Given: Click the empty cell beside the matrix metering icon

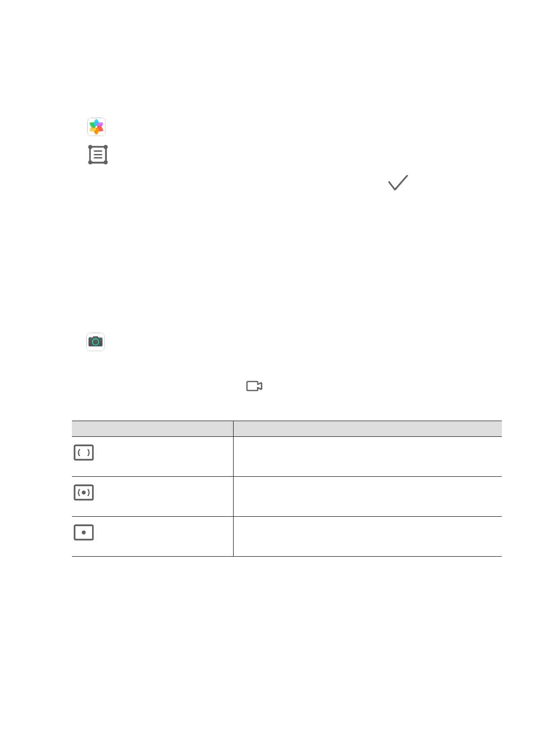Looking at the screenshot, I should pyautogui.click(x=367, y=457).
